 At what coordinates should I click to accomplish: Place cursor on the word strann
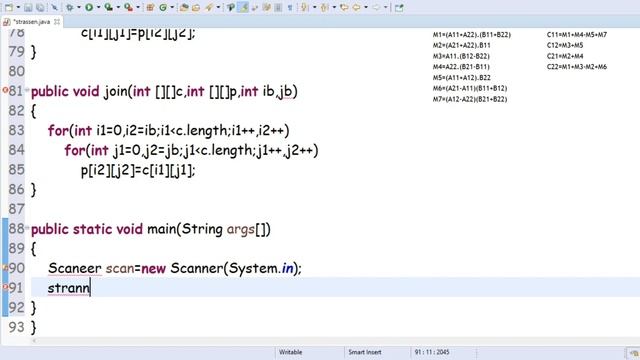(69, 288)
